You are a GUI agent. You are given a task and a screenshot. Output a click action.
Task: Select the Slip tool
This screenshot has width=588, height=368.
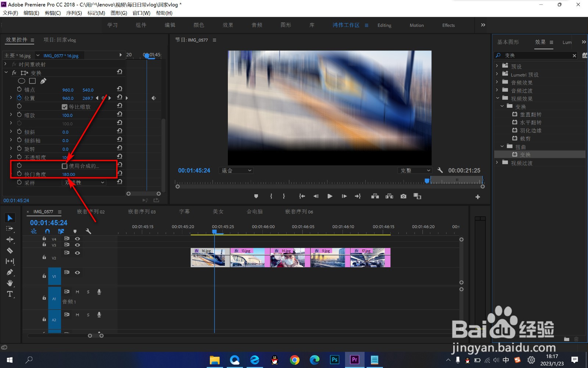tap(10, 261)
